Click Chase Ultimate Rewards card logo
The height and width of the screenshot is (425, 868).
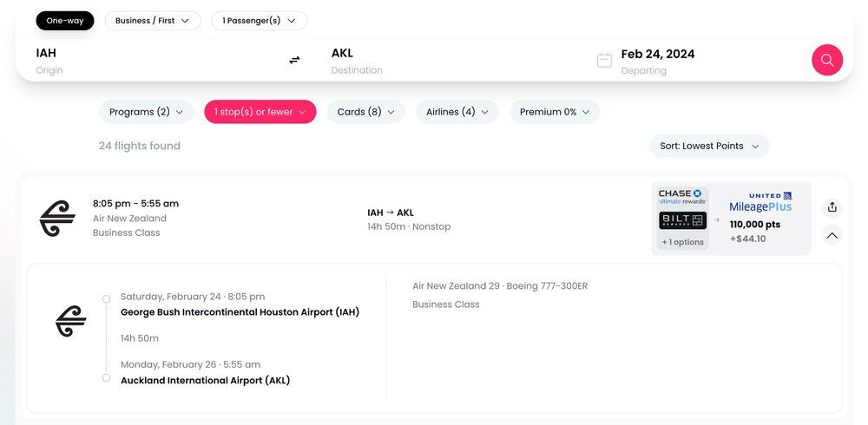pyautogui.click(x=682, y=197)
